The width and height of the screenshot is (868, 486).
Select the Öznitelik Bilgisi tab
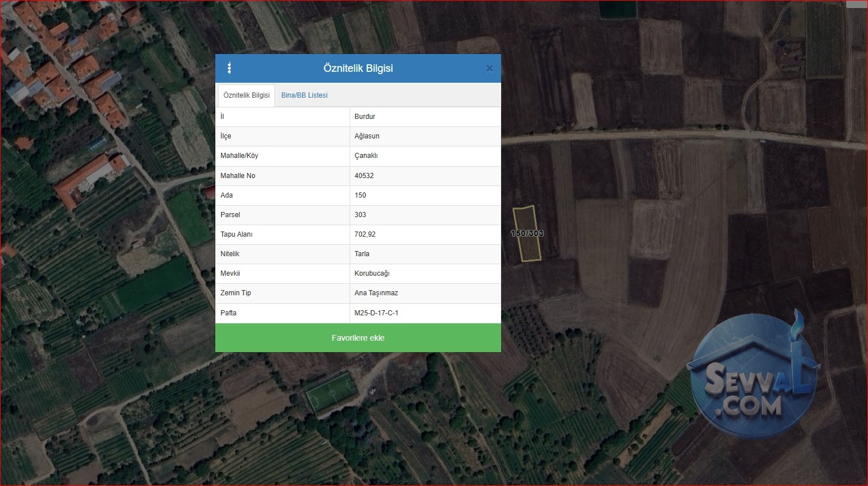click(x=246, y=95)
